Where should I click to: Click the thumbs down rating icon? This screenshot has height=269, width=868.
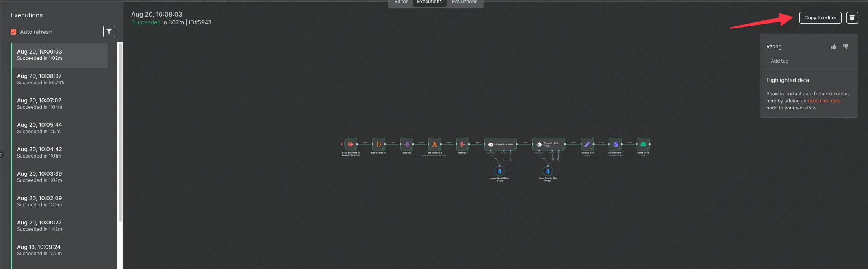coord(845,46)
